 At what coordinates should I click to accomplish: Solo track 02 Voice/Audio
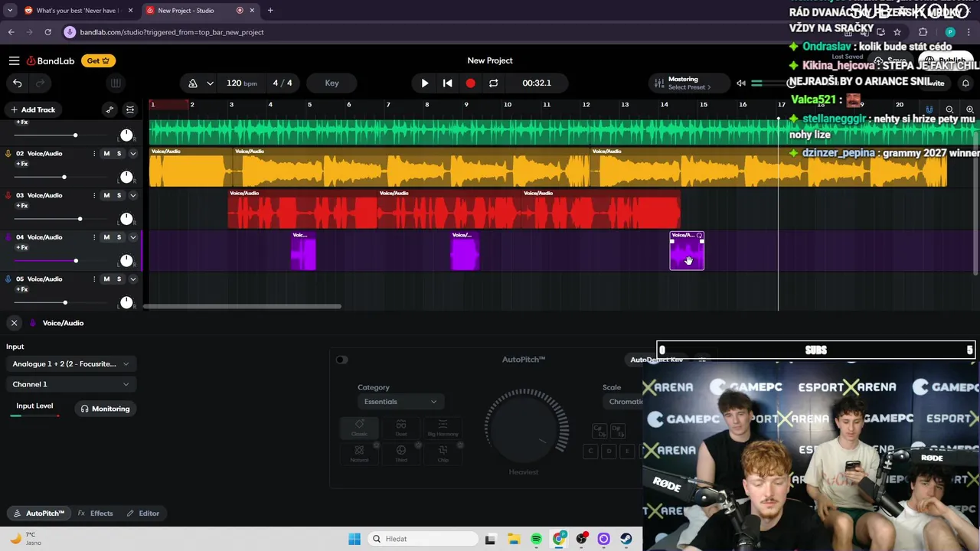point(119,153)
